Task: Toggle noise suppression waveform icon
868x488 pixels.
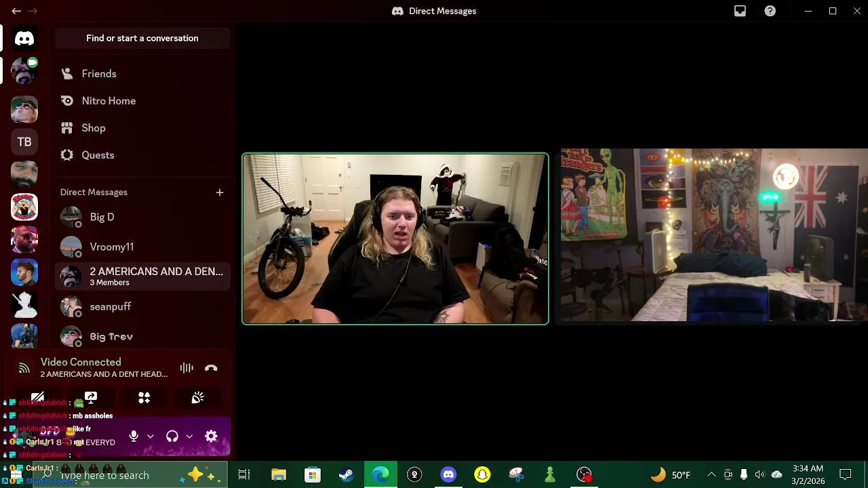Action: [x=186, y=368]
